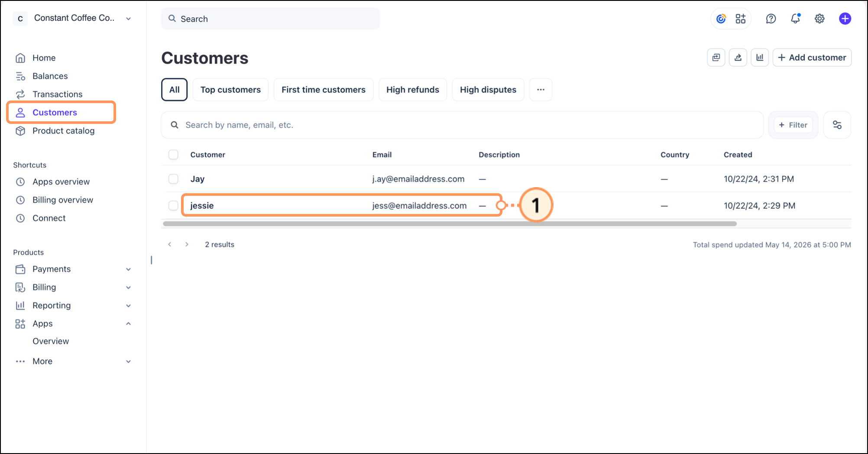Expand the Billing section chevron

129,288
